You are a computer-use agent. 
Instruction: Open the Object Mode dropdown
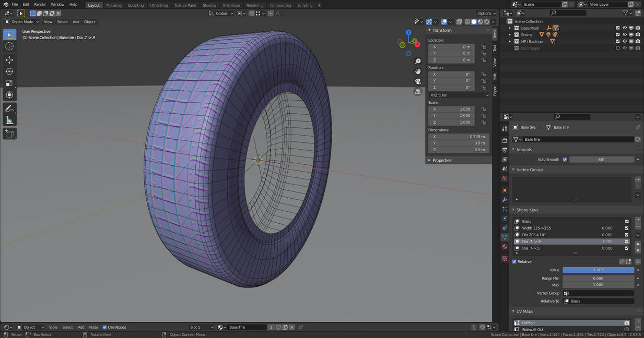(22, 22)
